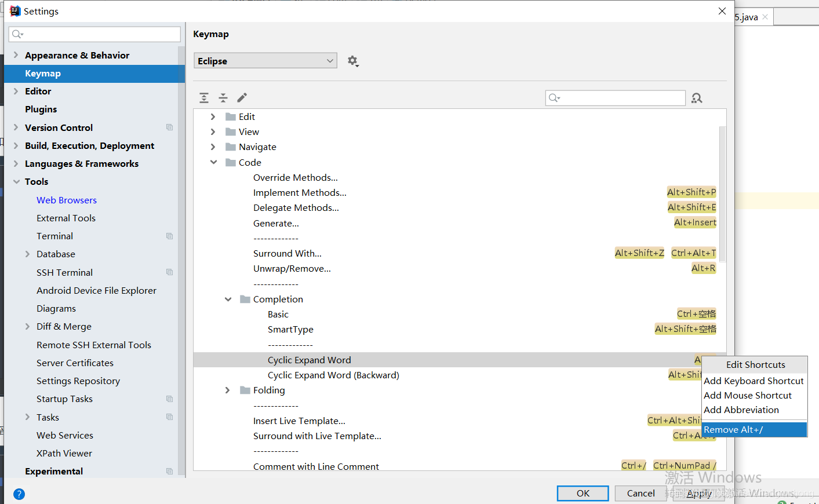Expand the View actions group
Viewport: 819px width, 504px height.
coord(213,132)
